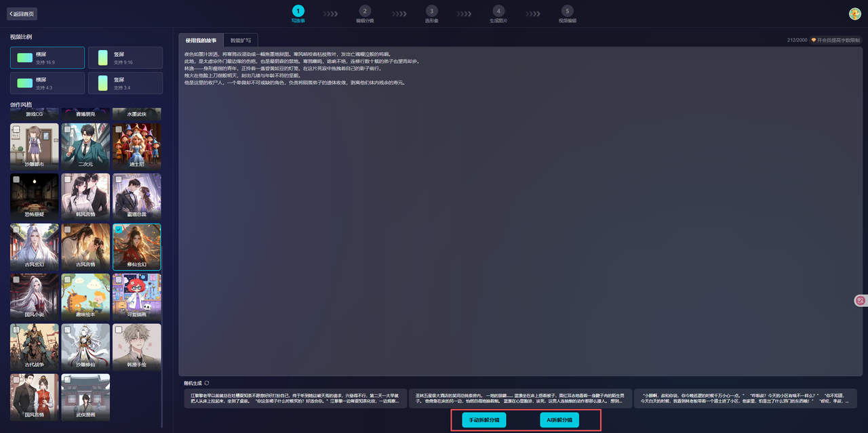This screenshot has width=868, height=433.
Task: Pick the 3:4 竖屏 video ratio
Action: click(125, 83)
